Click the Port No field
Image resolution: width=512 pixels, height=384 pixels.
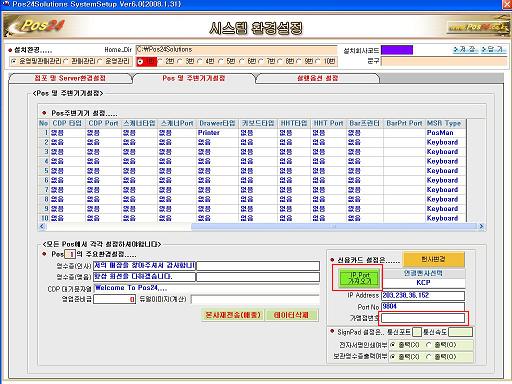(423, 307)
